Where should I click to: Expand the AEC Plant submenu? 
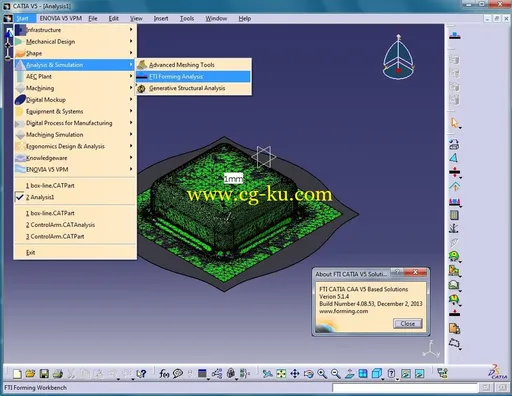75,76
